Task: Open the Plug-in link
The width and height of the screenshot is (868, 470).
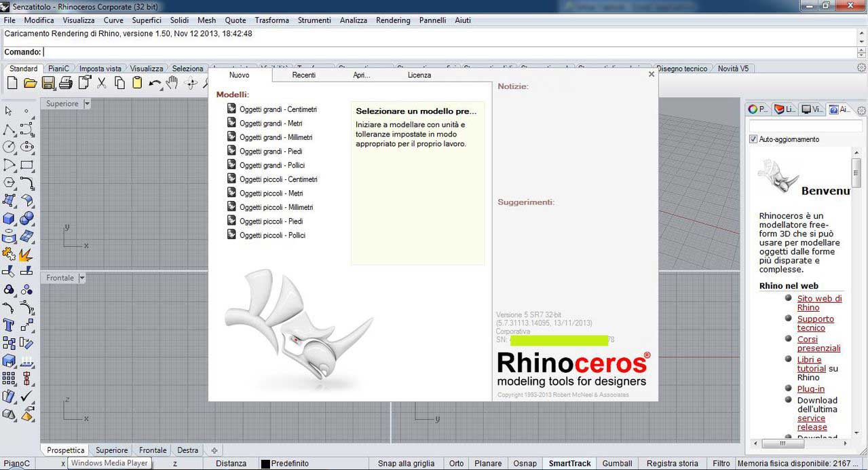Action: click(x=810, y=389)
